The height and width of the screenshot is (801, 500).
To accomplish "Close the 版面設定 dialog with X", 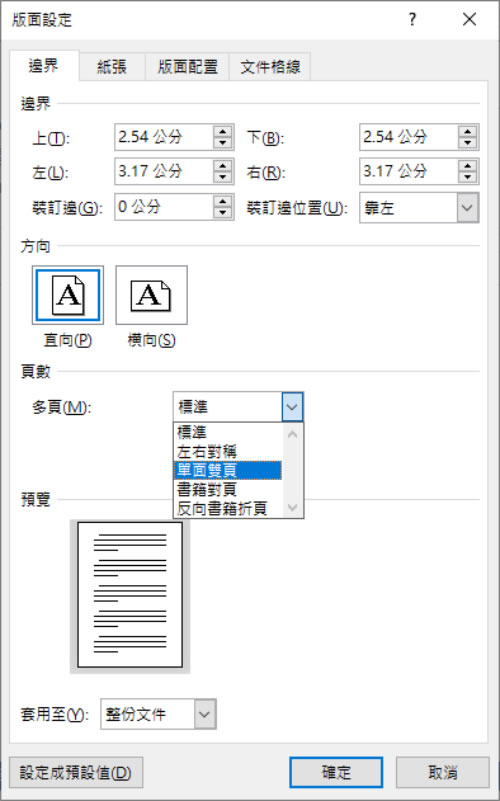I will click(469, 20).
